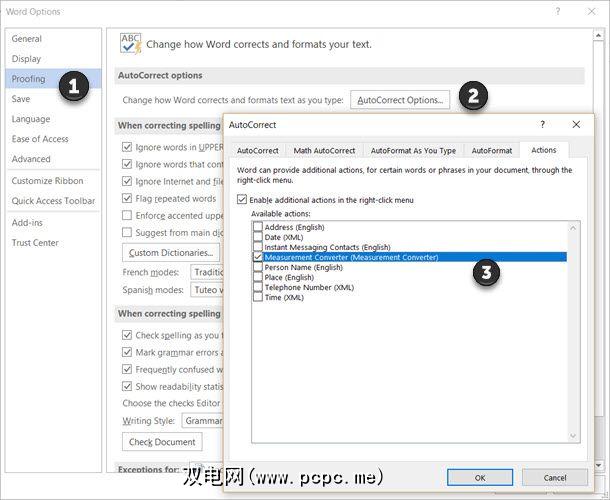Open the French modes dropdown
The height and width of the screenshot is (500, 610).
pos(207,272)
